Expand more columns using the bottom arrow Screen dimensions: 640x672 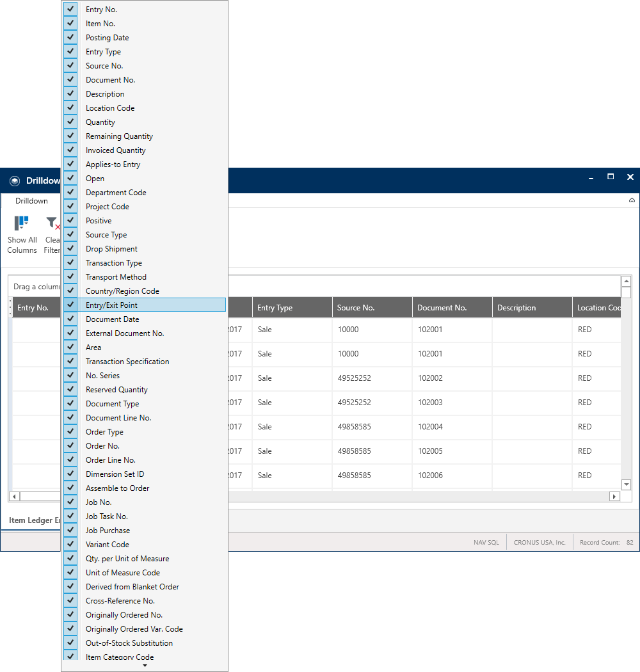coord(145,666)
